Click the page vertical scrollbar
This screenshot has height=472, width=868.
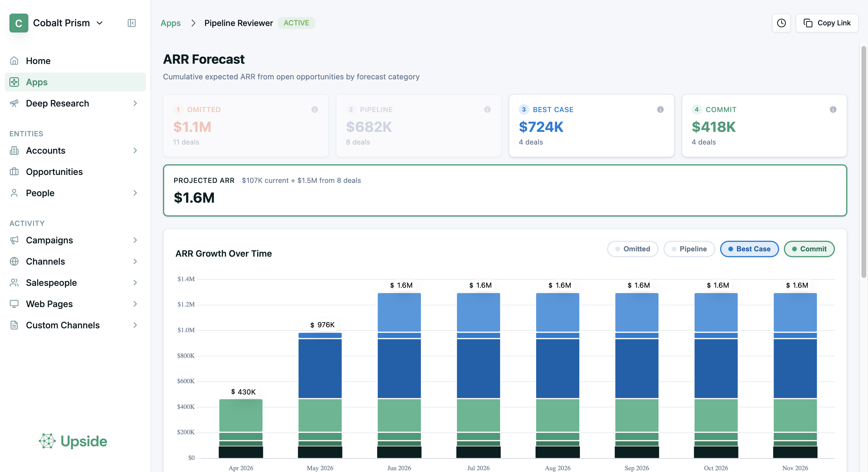click(863, 162)
